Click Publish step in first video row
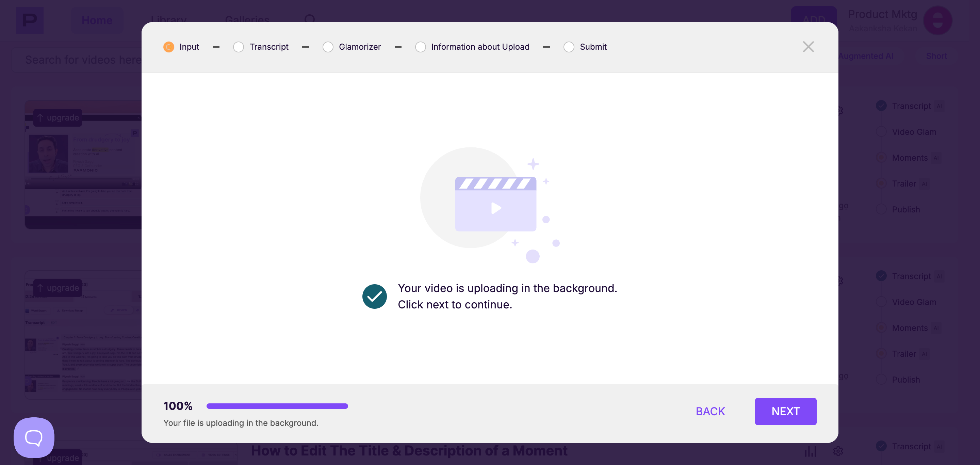 tap(905, 209)
